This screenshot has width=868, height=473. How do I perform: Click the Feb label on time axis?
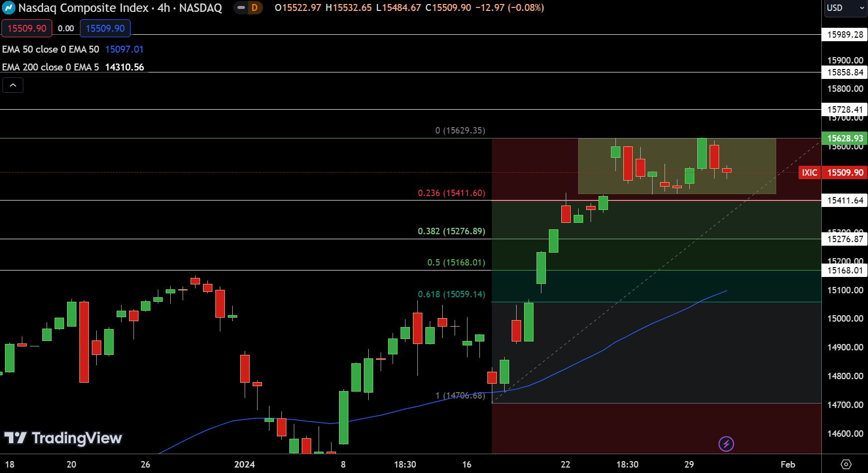[x=788, y=465]
